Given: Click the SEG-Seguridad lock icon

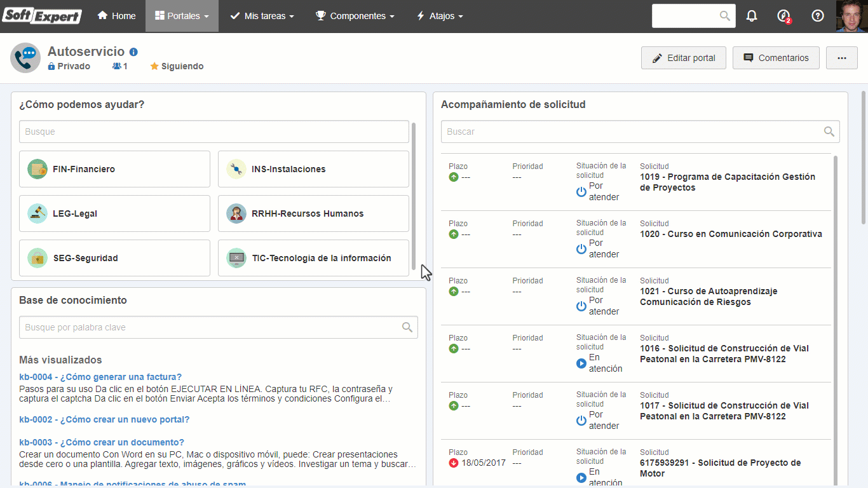Looking at the screenshot, I should [x=37, y=258].
